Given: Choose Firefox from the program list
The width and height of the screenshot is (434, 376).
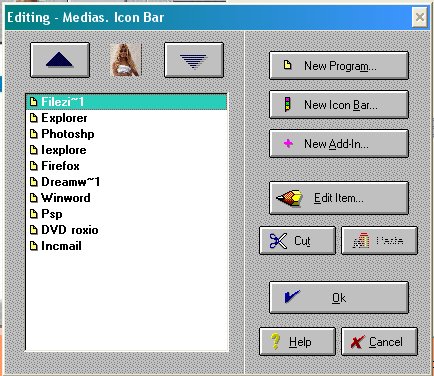Looking at the screenshot, I should [126, 166].
